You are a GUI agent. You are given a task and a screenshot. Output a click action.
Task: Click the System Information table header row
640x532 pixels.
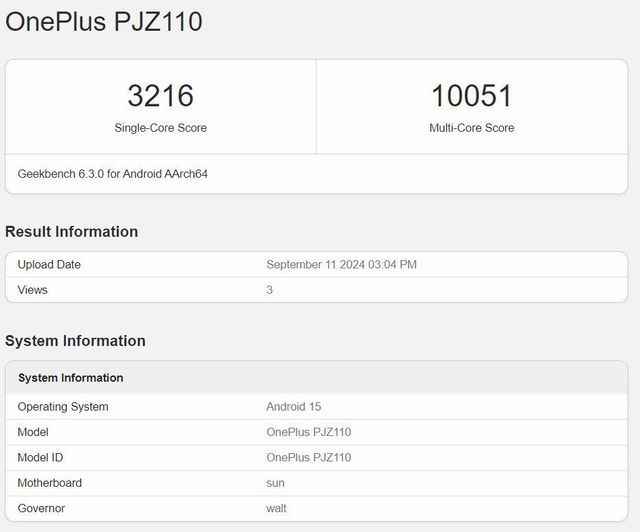pos(71,378)
